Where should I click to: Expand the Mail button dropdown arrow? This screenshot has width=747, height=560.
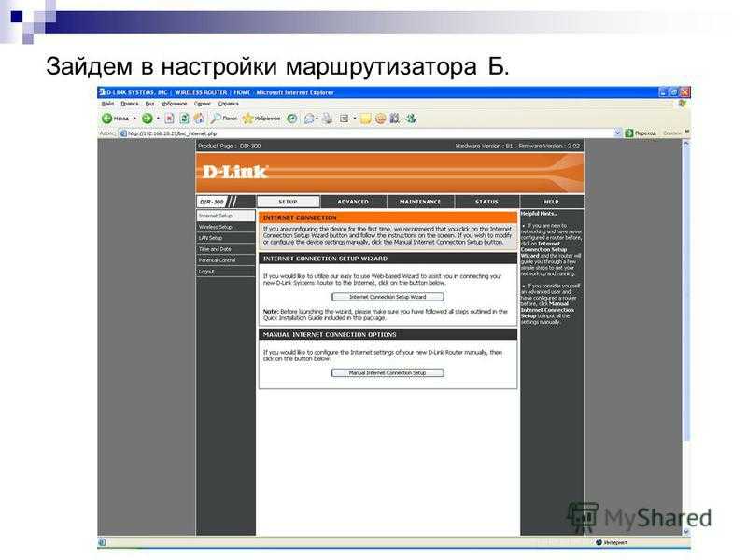pos(317,119)
